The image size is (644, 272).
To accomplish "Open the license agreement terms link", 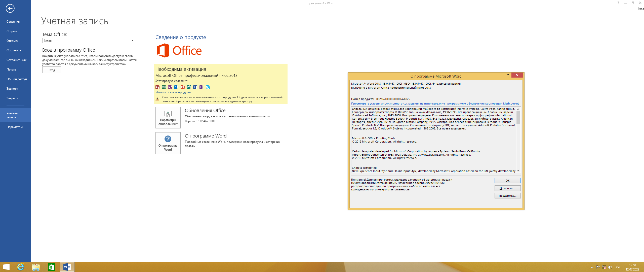I will pyautogui.click(x=436, y=104).
